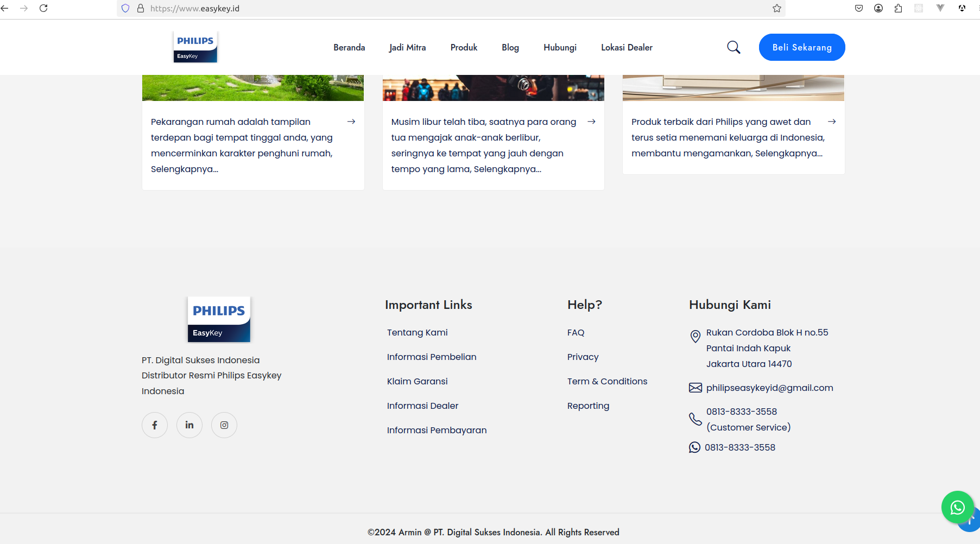Open the Privacy link
This screenshot has width=980, height=544.
click(x=583, y=357)
